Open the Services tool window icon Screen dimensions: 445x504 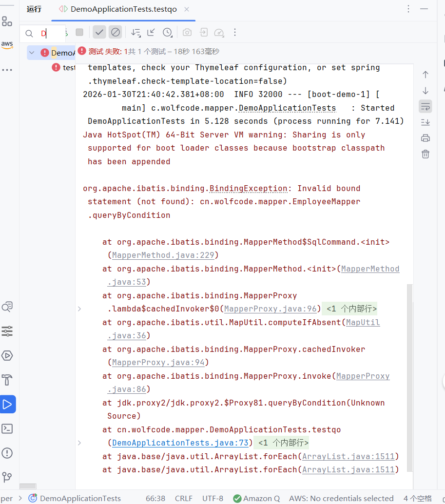pos(7,355)
